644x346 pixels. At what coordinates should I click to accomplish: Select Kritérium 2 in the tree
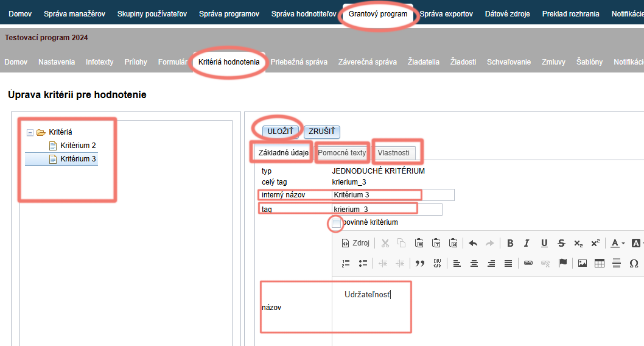pyautogui.click(x=78, y=146)
